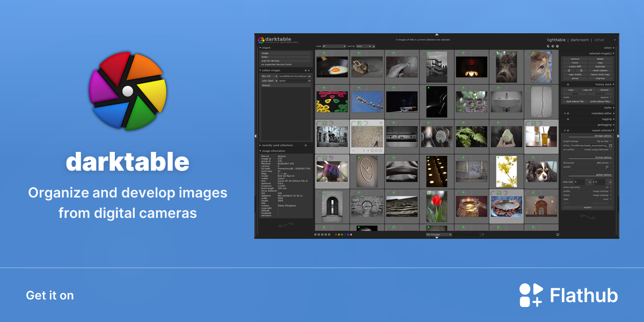Adjust the JPEG quality slider
The width and height of the screenshot is (644, 322).
coord(586,167)
